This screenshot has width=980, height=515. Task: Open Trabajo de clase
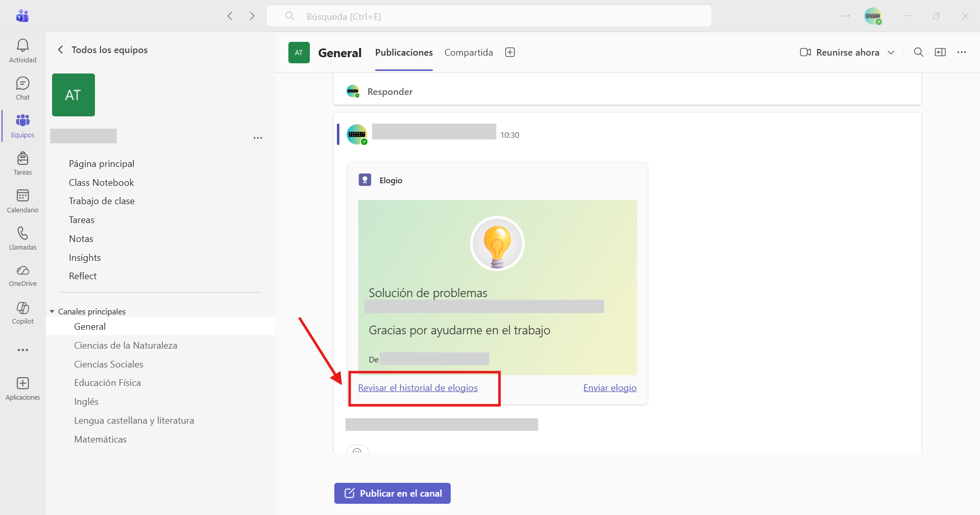tap(102, 201)
